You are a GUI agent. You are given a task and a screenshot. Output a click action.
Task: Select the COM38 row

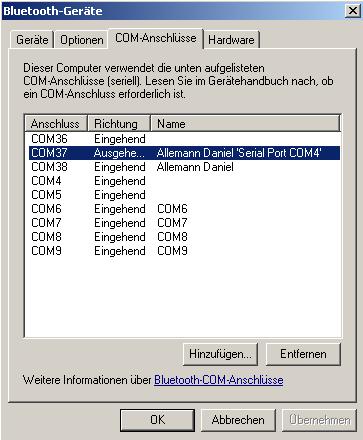point(184,167)
